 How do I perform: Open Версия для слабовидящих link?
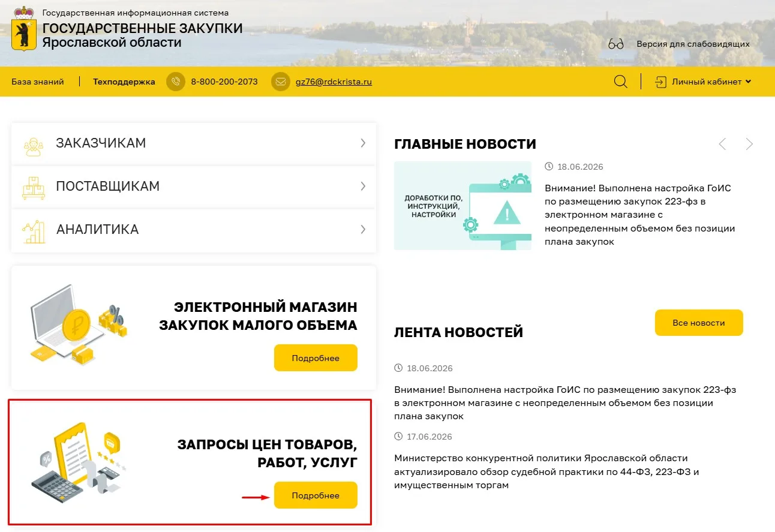click(693, 44)
